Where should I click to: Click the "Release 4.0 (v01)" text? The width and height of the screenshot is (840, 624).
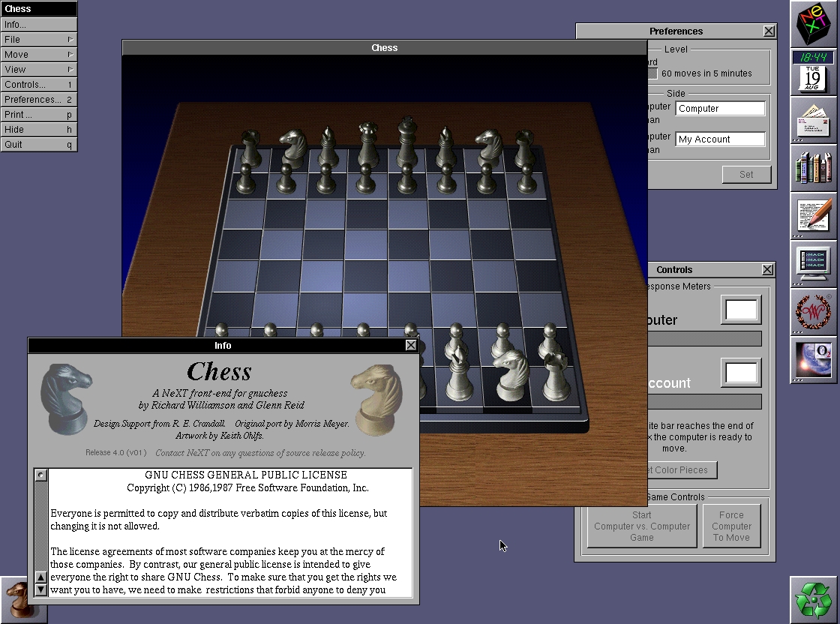(115, 452)
